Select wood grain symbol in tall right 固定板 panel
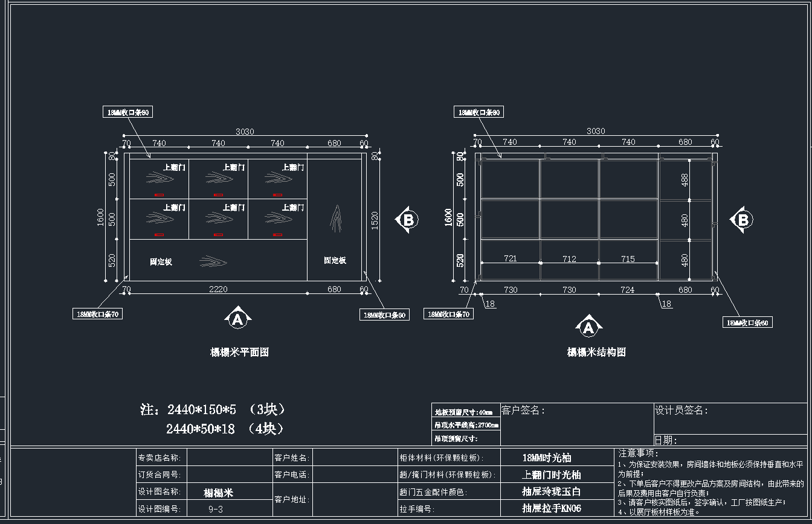Viewport: 812px width, 524px height. coord(335,219)
